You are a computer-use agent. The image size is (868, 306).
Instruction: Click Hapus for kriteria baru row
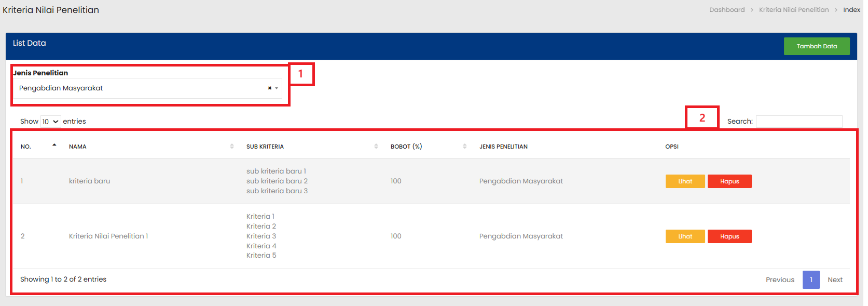click(729, 181)
